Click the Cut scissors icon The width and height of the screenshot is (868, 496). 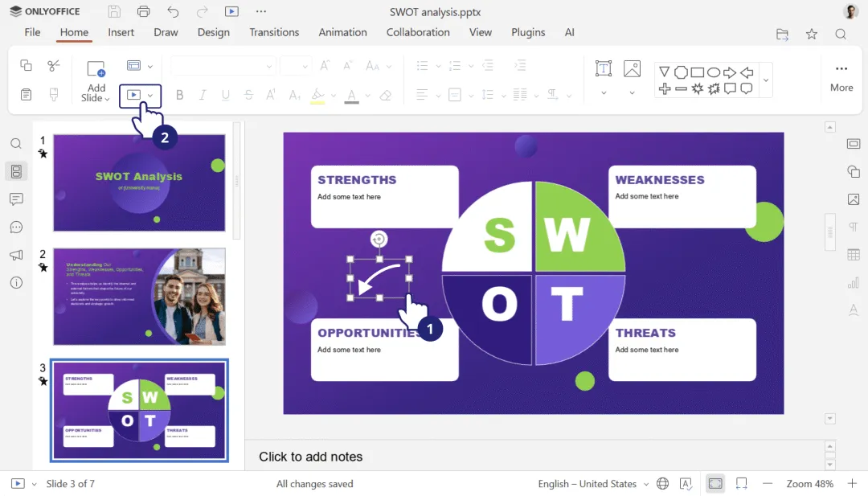(54, 66)
